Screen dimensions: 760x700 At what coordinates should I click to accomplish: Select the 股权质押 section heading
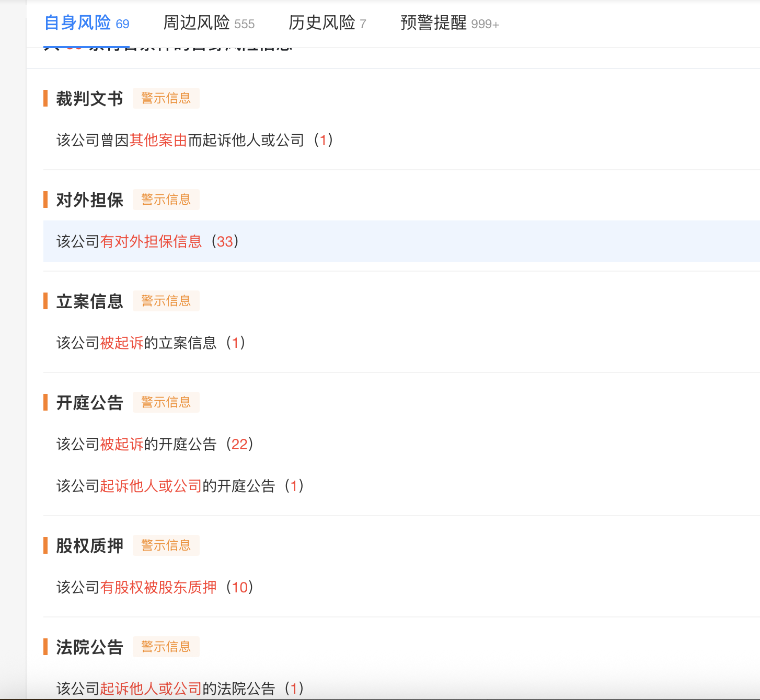pos(89,545)
